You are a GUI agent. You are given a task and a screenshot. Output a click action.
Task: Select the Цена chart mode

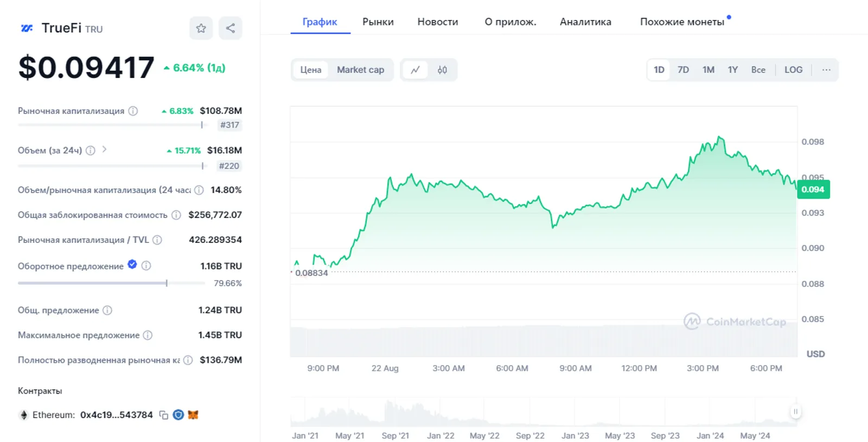click(311, 70)
